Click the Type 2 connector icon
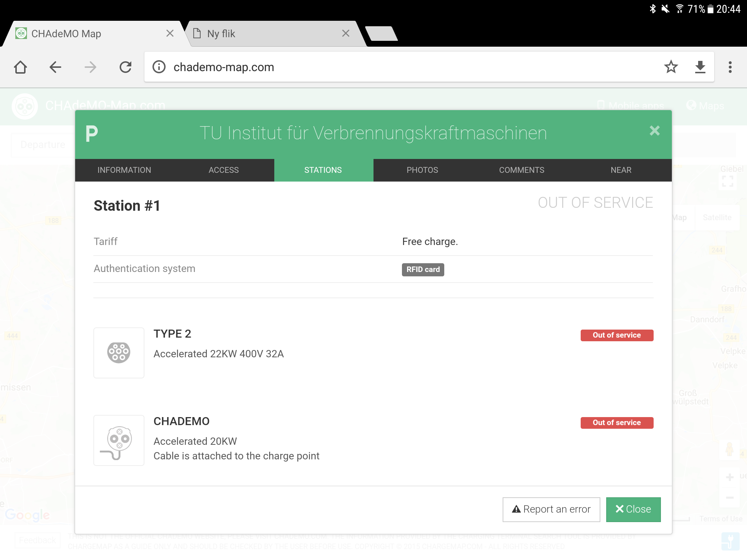This screenshot has width=747, height=560. point(119,353)
